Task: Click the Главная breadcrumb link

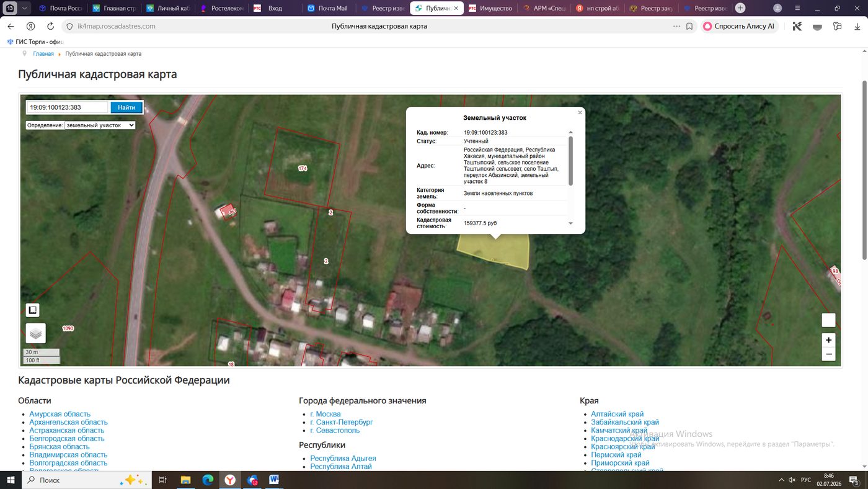Action: point(43,54)
